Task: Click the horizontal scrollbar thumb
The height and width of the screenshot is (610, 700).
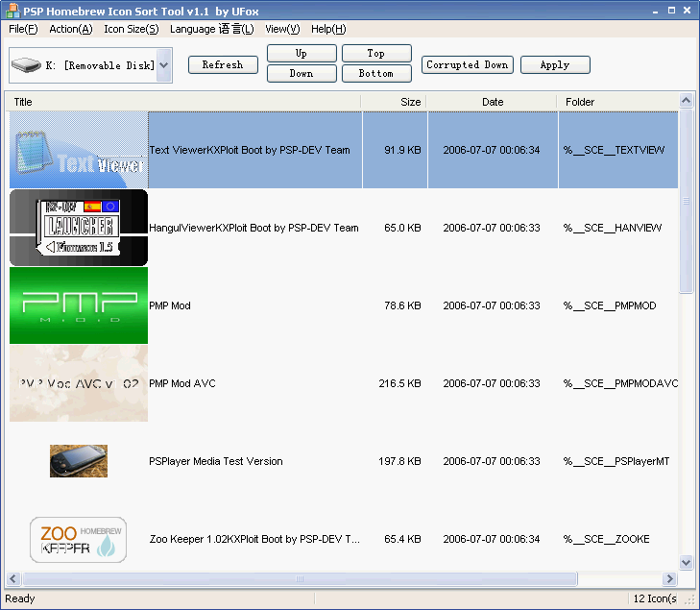Action: pos(300,579)
